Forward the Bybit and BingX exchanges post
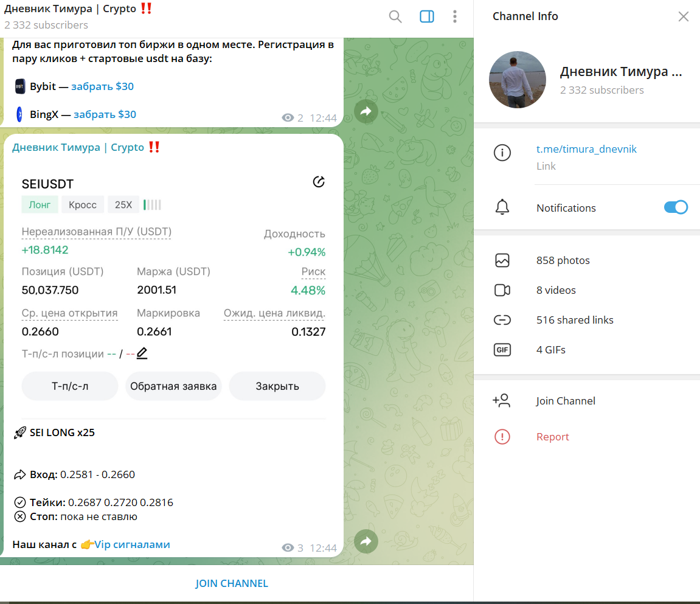Viewport: 700px width, 604px height. click(366, 111)
